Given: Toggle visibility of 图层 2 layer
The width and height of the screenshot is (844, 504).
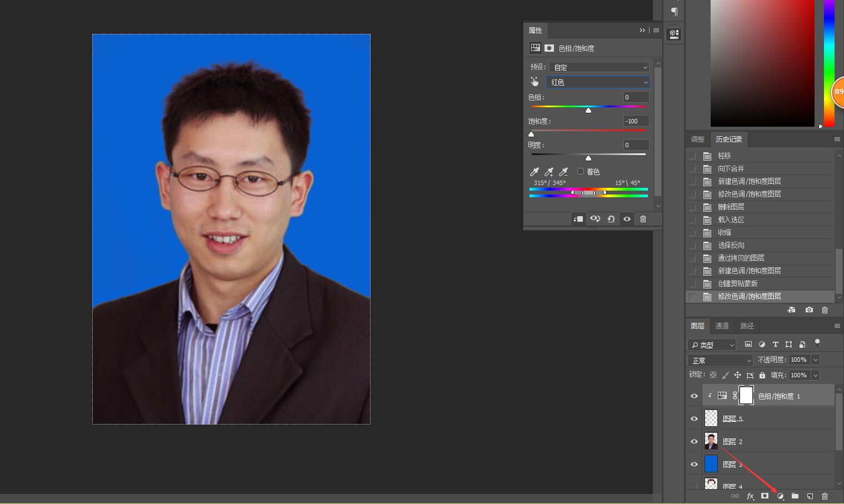Looking at the screenshot, I should pyautogui.click(x=693, y=441).
